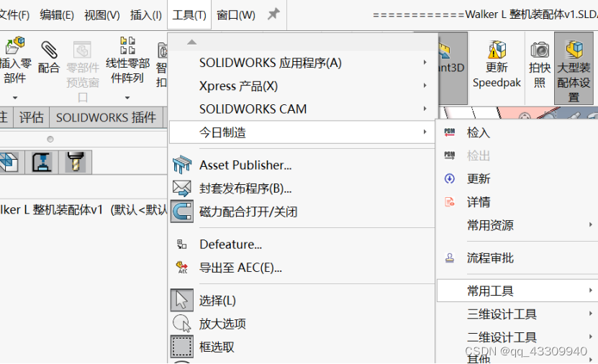Click the Defeature icon
Screen dimensions: 598x364
(182, 245)
